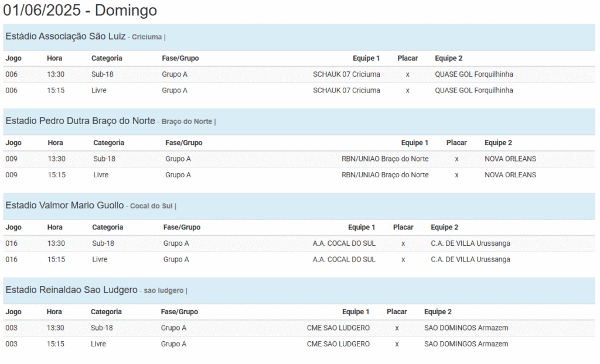Click the Categoria column header under Criciuma

coord(107,58)
